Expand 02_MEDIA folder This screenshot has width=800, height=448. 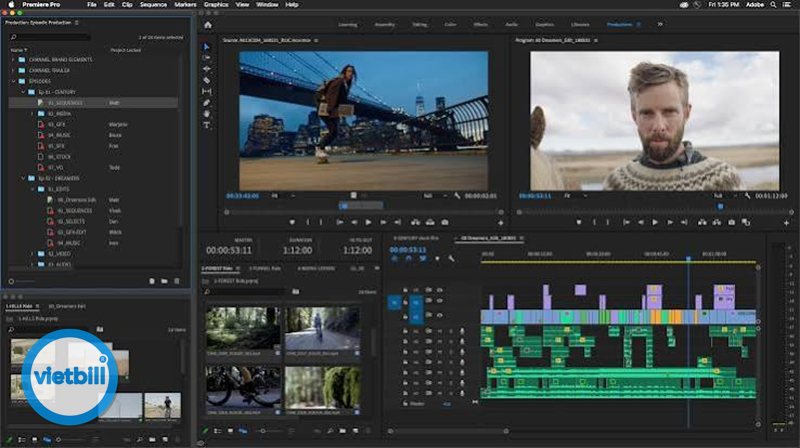point(32,114)
